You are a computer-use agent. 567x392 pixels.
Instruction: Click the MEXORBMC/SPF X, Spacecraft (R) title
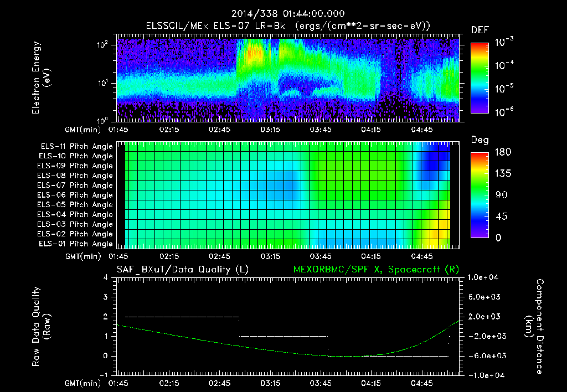(x=376, y=270)
